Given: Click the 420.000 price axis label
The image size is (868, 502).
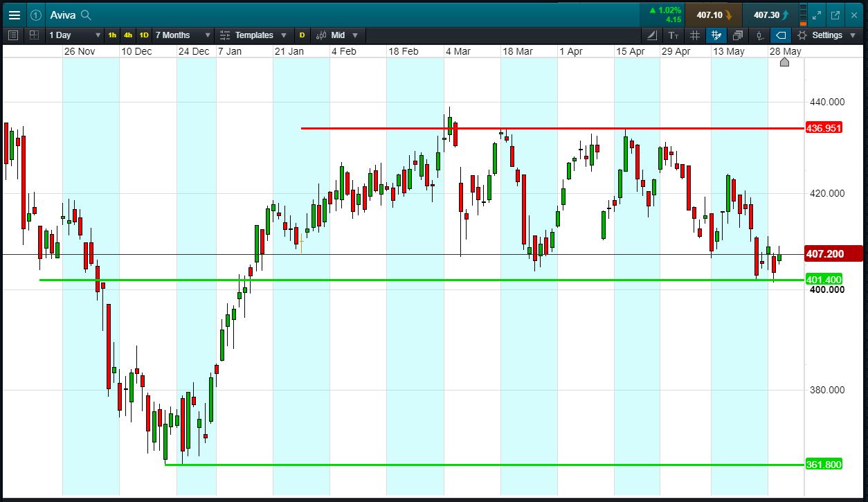Looking at the screenshot, I should point(827,193).
